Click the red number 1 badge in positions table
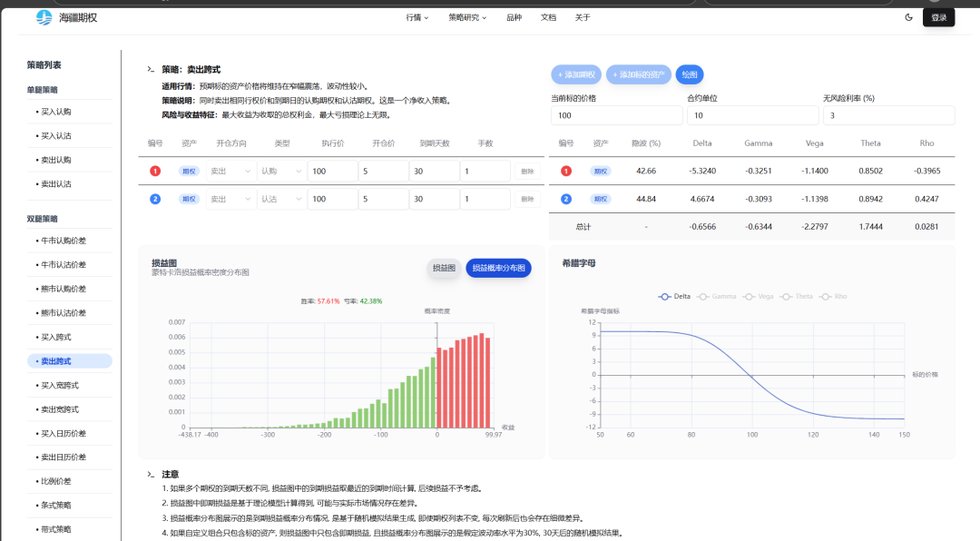 tap(155, 172)
